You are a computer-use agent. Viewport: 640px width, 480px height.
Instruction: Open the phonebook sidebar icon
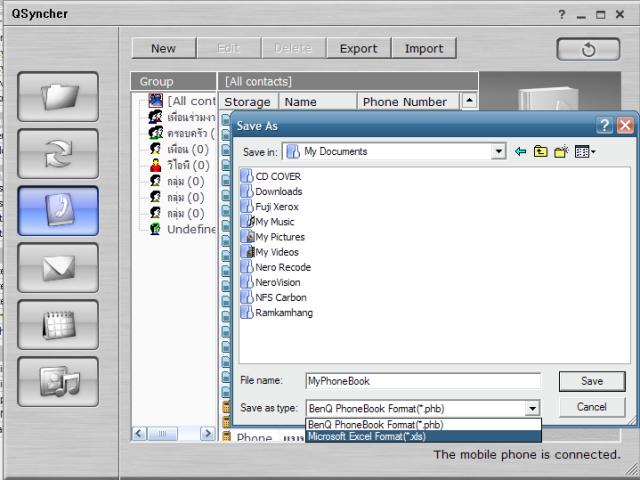[x=58, y=211]
